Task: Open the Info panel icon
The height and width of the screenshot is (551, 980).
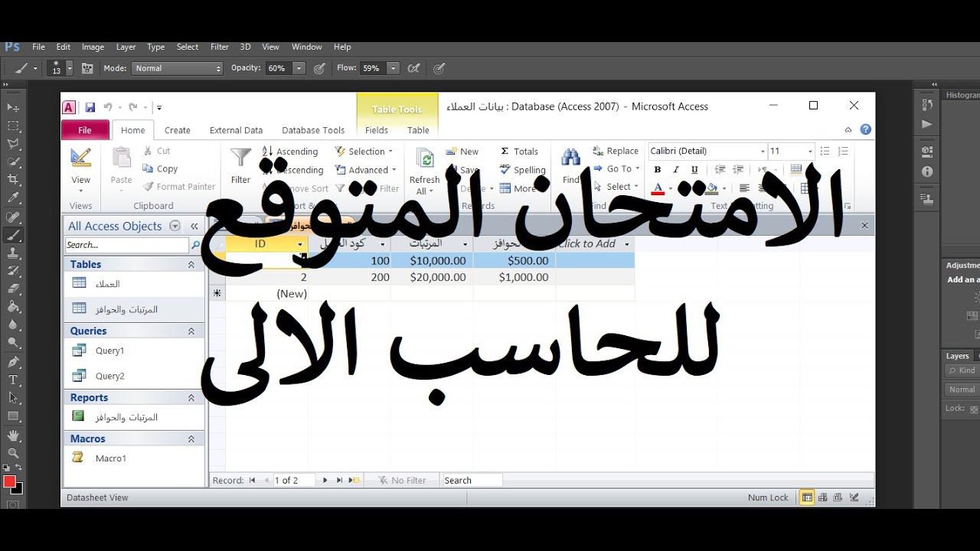Action: [x=927, y=171]
